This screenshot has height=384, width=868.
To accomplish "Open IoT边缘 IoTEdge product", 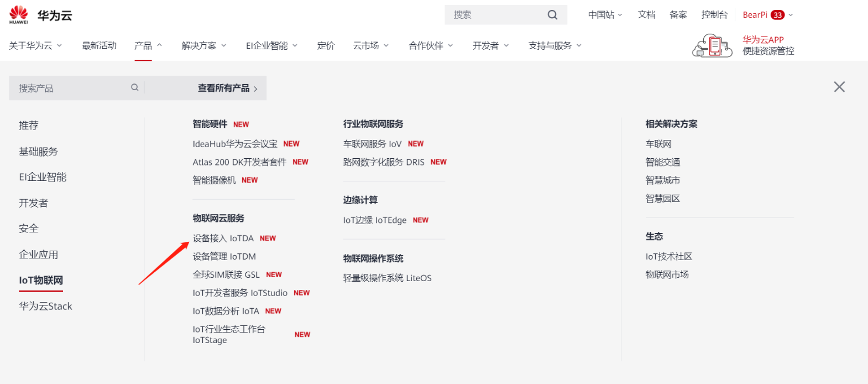I will click(375, 220).
